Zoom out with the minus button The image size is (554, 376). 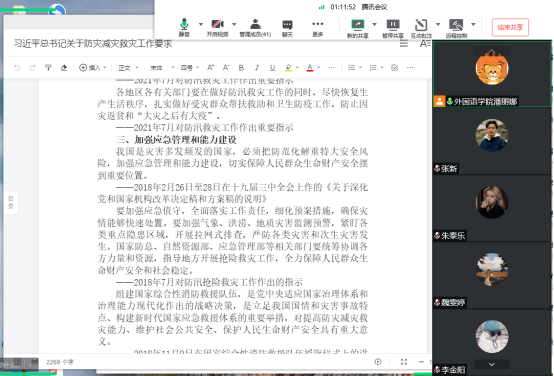click(x=421, y=362)
